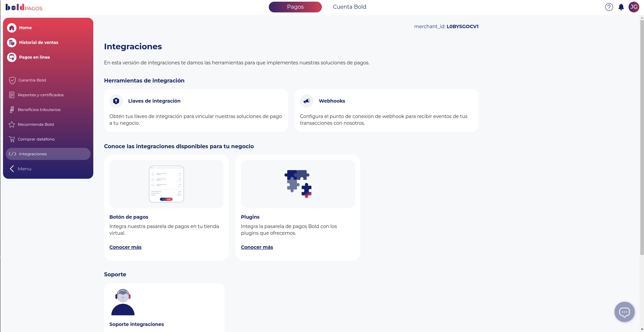The image size is (644, 332).
Task: Open the notifications bell
Action: [x=621, y=7]
